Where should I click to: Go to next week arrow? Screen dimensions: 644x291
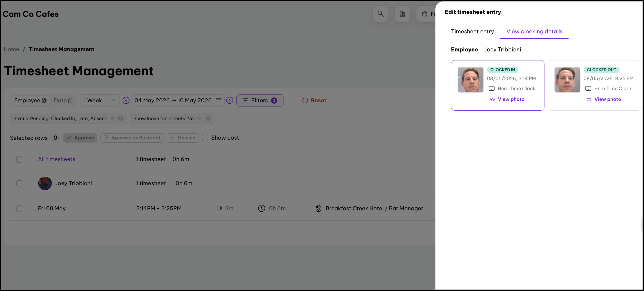230,100
